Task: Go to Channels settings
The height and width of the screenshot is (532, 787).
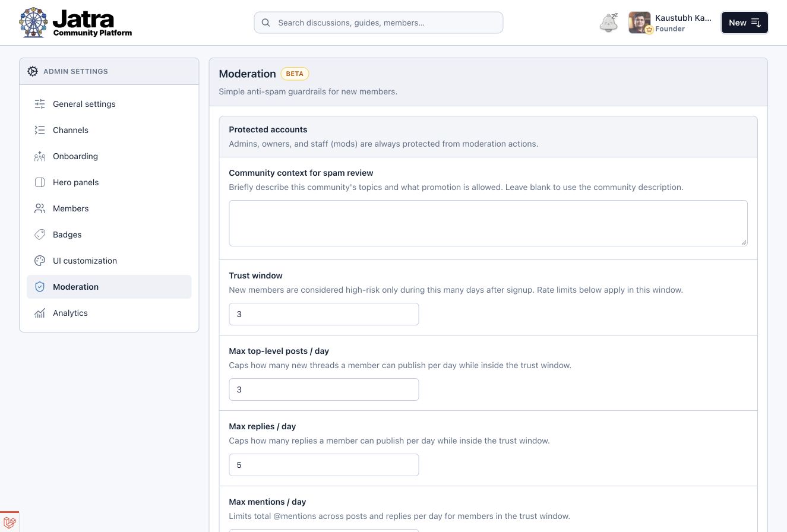Action: click(x=109, y=130)
